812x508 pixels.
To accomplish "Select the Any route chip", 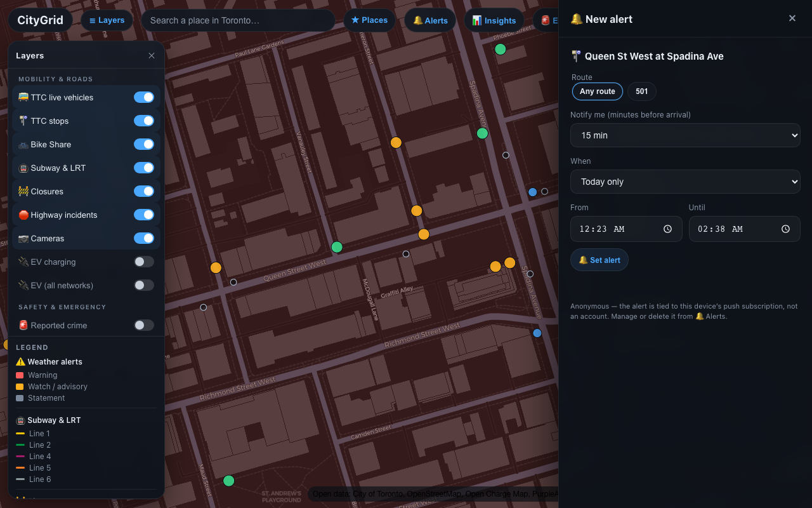I will pyautogui.click(x=598, y=91).
